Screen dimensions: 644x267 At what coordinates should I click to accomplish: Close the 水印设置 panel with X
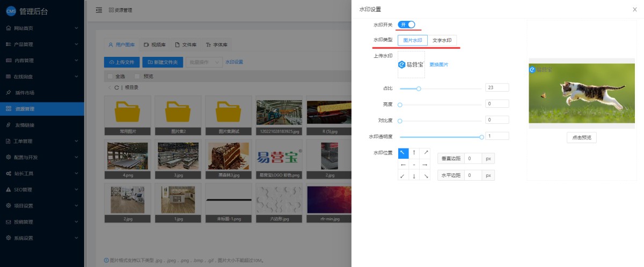(635, 10)
